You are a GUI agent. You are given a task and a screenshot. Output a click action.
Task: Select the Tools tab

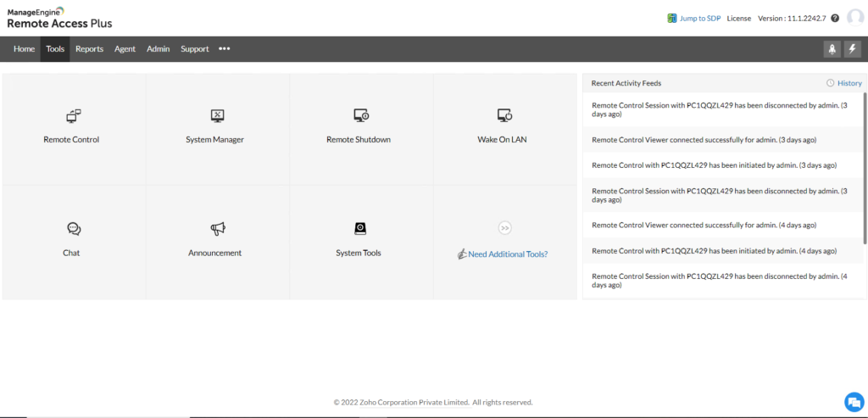(x=55, y=48)
